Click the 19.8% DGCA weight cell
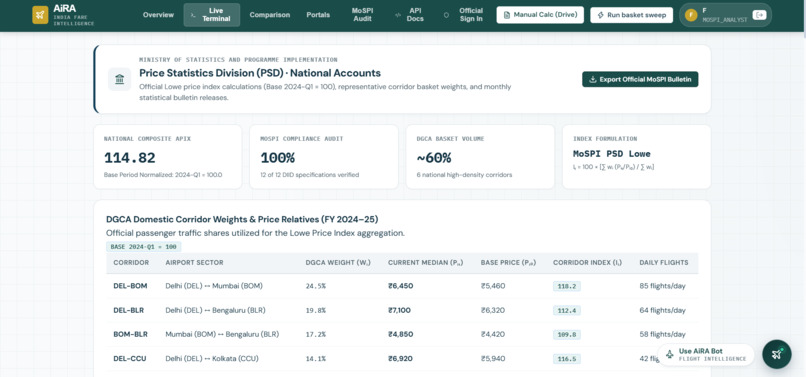Viewport: 806px width, 377px height. pos(316,310)
